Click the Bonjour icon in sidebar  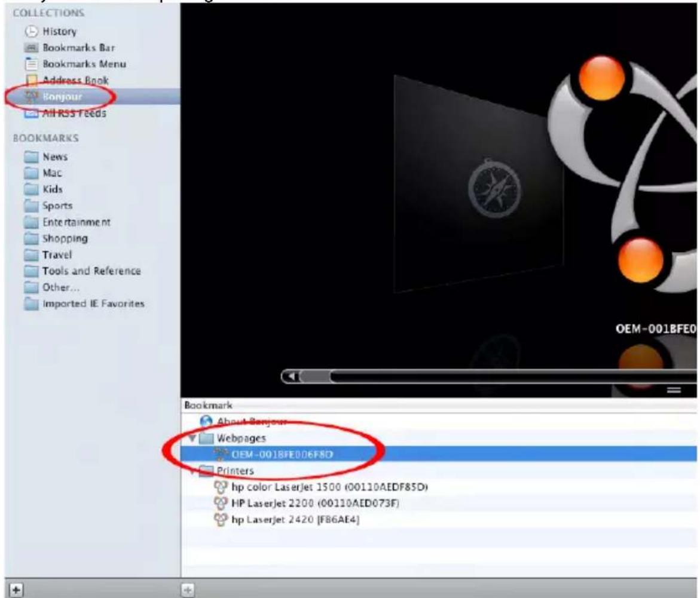point(31,96)
